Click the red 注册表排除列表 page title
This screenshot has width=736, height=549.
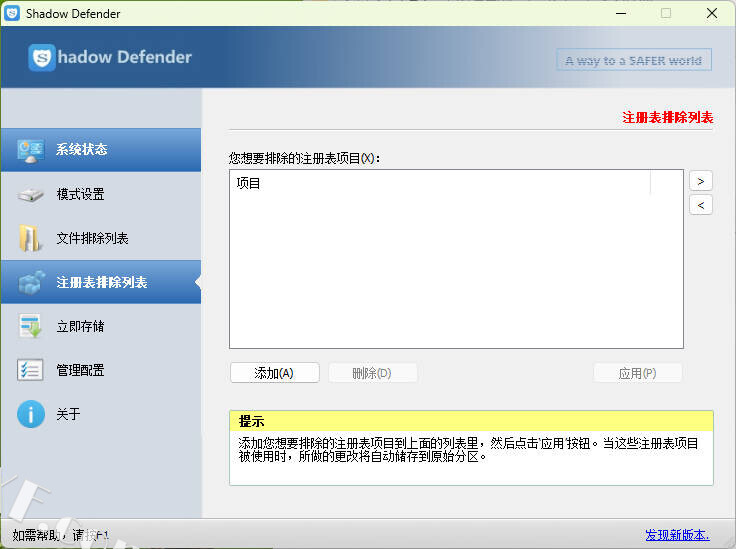coord(667,117)
